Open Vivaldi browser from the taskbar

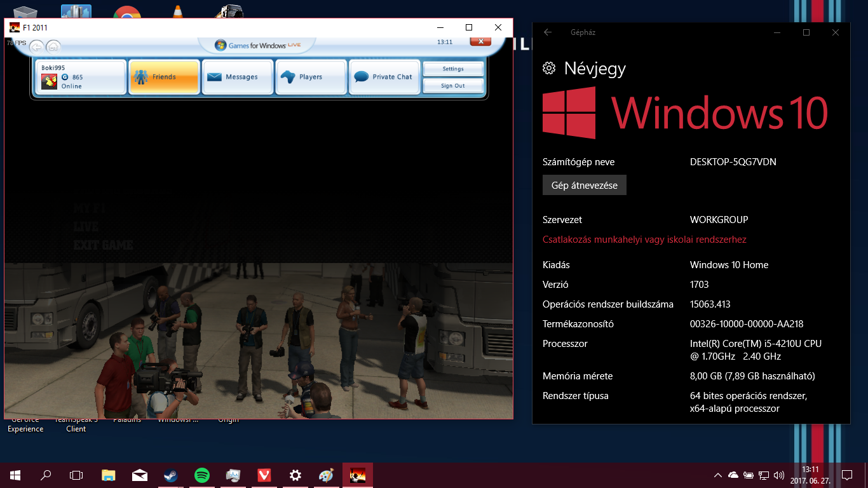pos(264,475)
